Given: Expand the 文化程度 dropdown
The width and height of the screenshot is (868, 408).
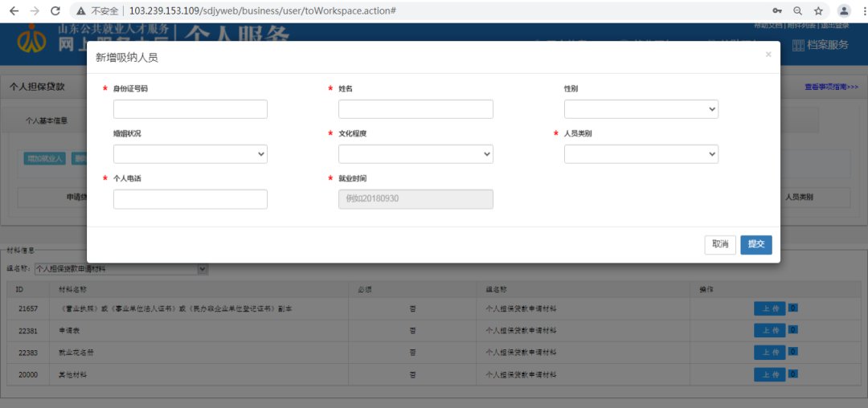Looking at the screenshot, I should click(416, 154).
